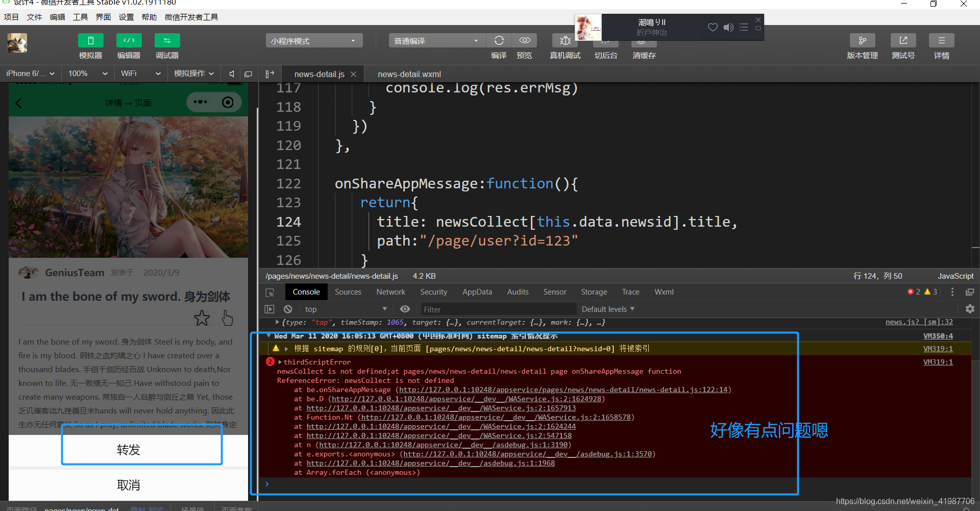Tap the 转发 button

click(128, 450)
